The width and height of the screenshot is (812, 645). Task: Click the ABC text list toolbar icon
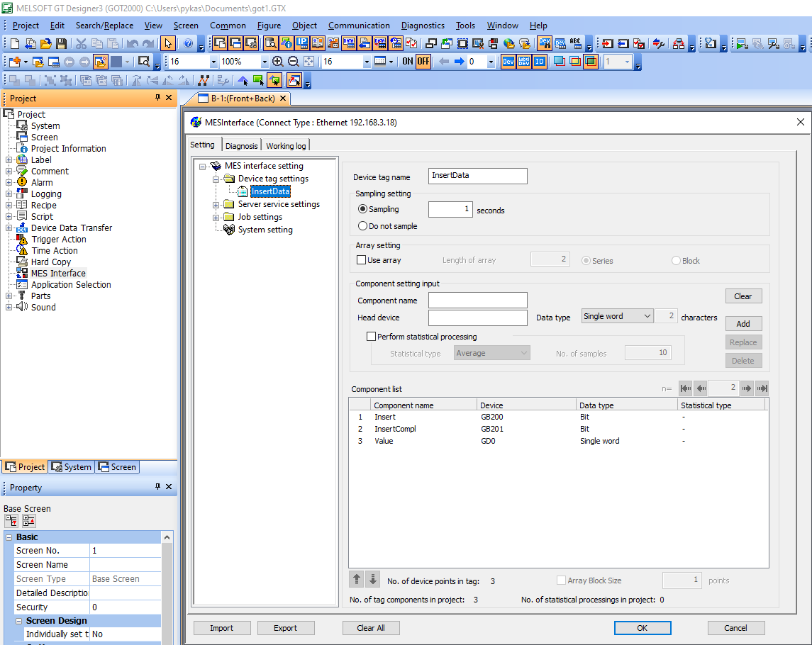[575, 44]
